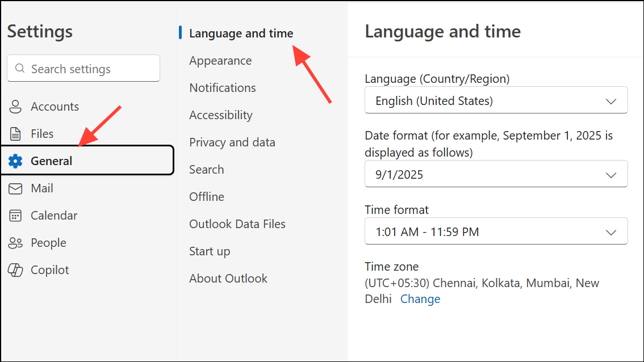Click the Copilot logo icon
Viewport: 644px width, 362px height.
[x=15, y=270]
